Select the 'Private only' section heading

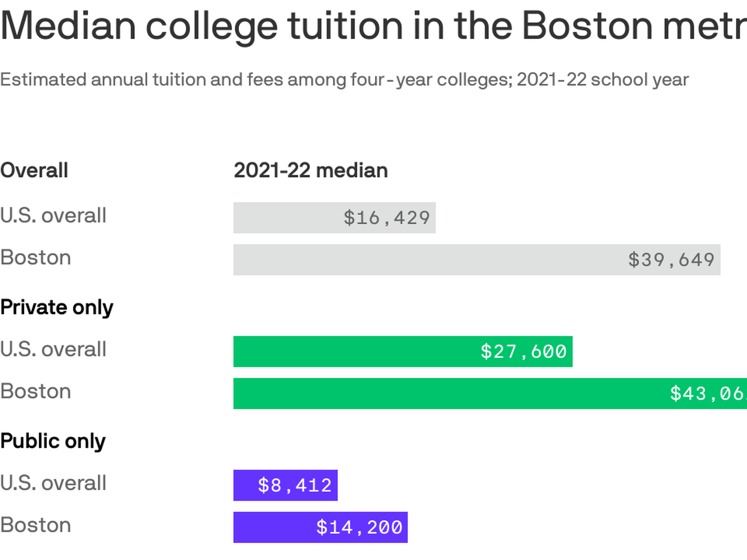pyautogui.click(x=56, y=308)
